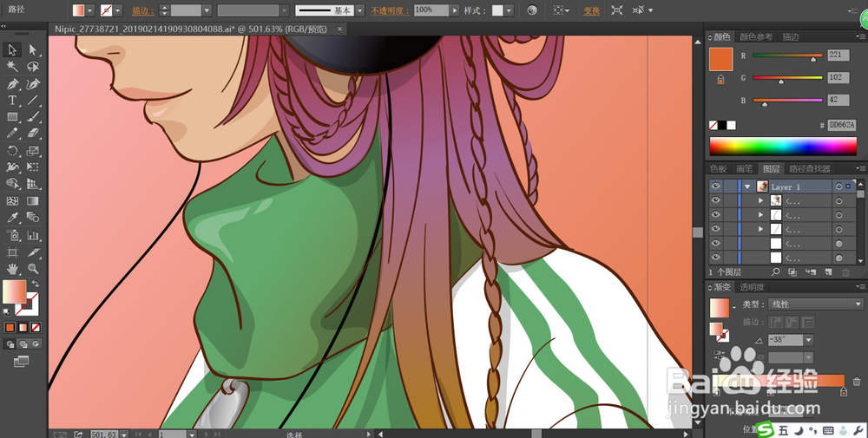Toggle visibility eye of third sublayer

tap(716, 229)
